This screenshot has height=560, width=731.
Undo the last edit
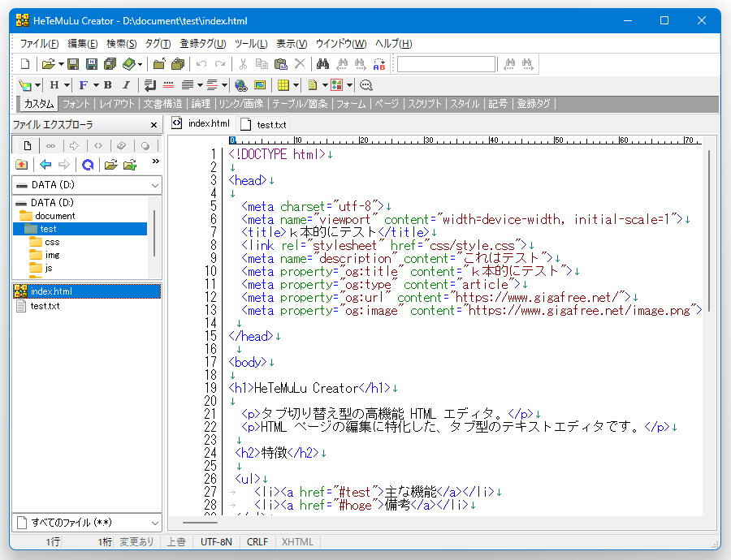[x=201, y=64]
